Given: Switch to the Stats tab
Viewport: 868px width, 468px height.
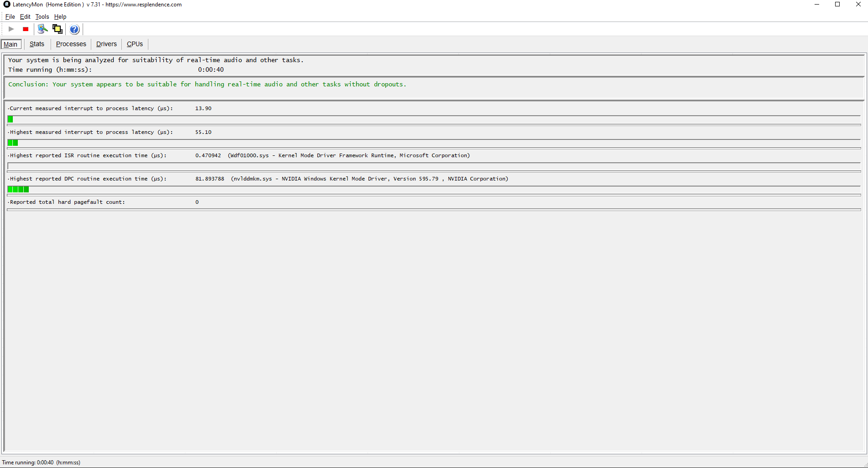Looking at the screenshot, I should pyautogui.click(x=37, y=44).
